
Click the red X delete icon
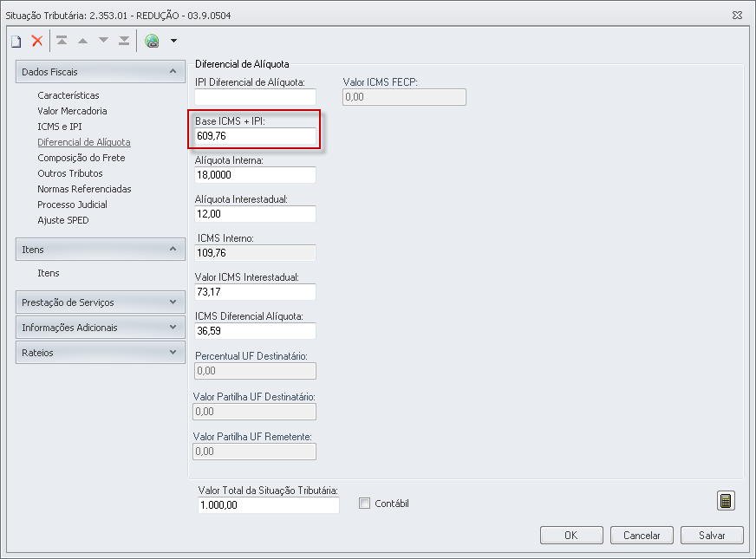click(x=37, y=41)
